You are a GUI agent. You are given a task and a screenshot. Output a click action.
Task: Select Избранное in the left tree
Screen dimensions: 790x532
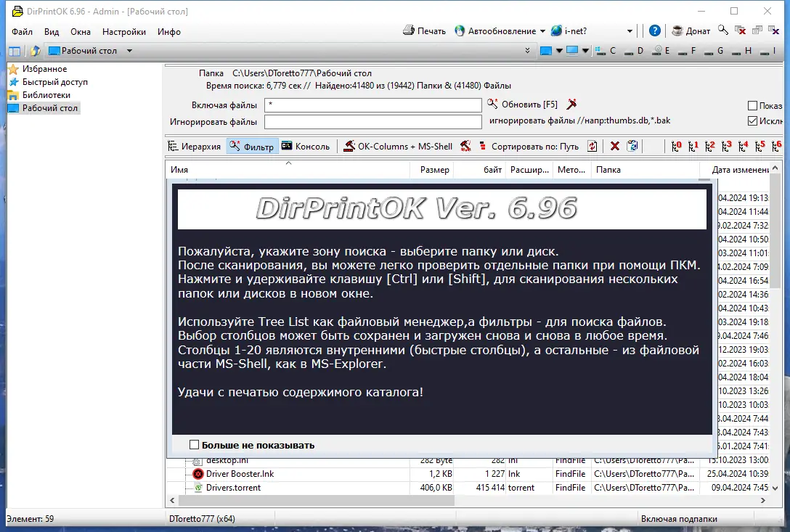[x=38, y=69]
